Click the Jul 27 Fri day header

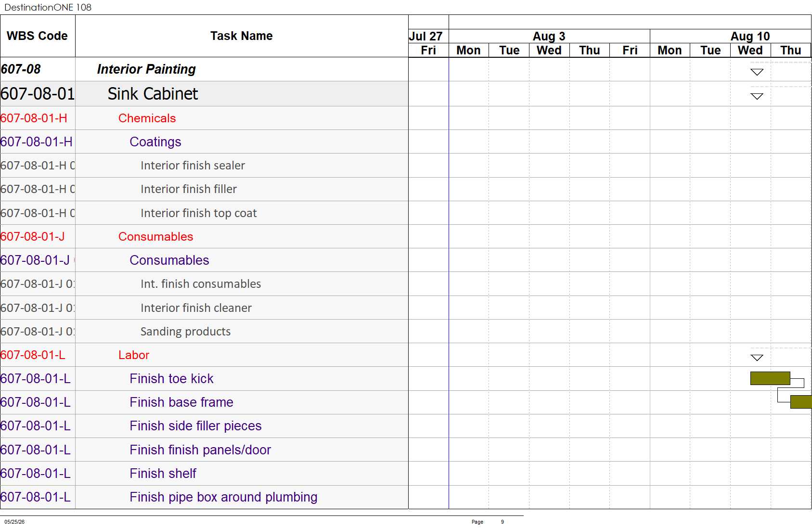[x=428, y=50]
